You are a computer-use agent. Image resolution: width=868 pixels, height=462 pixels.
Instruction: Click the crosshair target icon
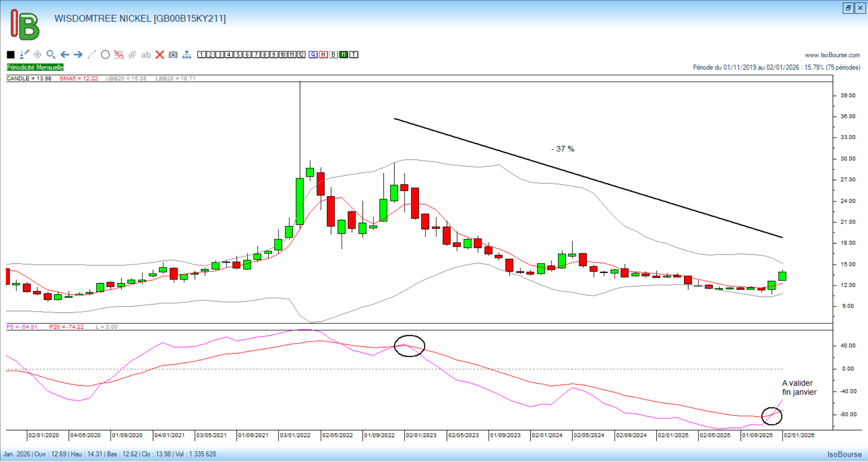[38, 55]
